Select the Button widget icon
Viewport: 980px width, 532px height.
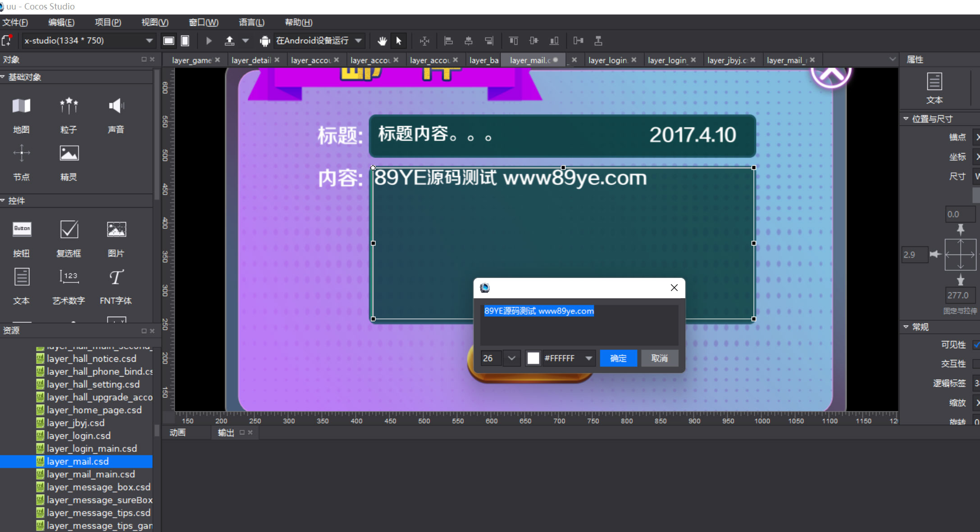point(22,229)
